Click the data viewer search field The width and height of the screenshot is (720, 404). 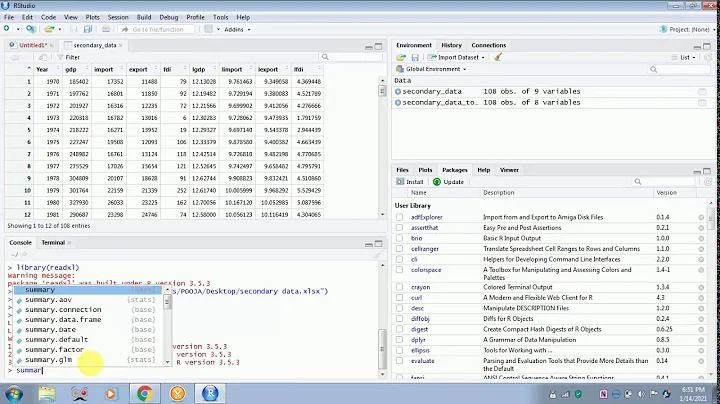pos(350,57)
